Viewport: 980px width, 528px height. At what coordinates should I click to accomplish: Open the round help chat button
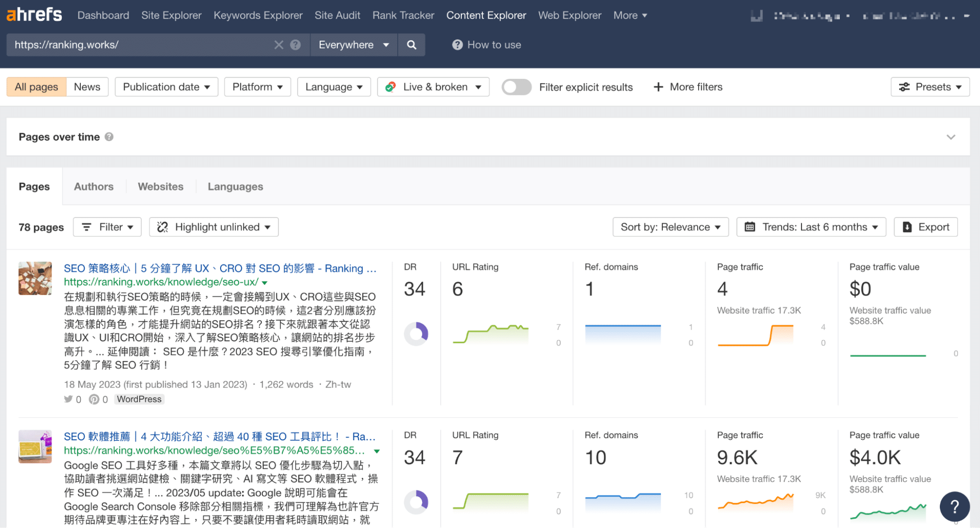point(954,506)
